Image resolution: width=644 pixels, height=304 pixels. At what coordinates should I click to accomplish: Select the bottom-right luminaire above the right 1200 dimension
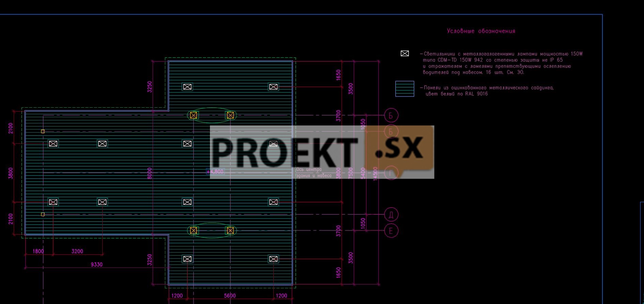[273, 259]
